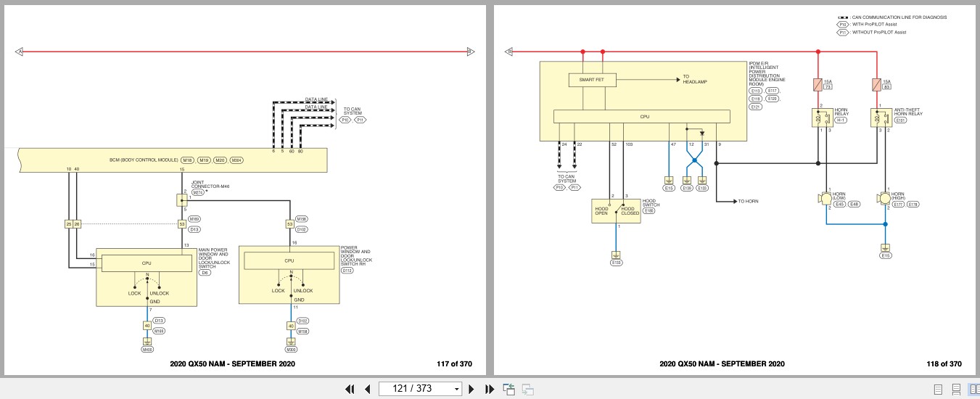Click the HOOD SWITCH label

pos(651,203)
